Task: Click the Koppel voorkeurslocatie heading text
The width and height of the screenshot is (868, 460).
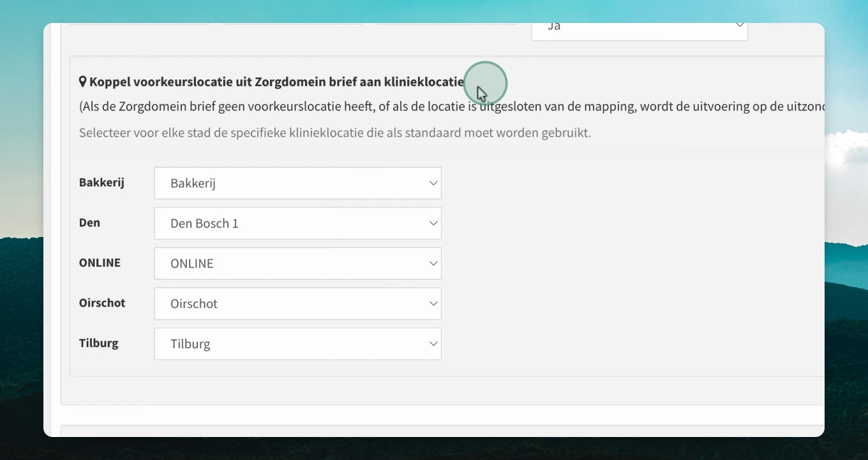Action: (x=277, y=82)
